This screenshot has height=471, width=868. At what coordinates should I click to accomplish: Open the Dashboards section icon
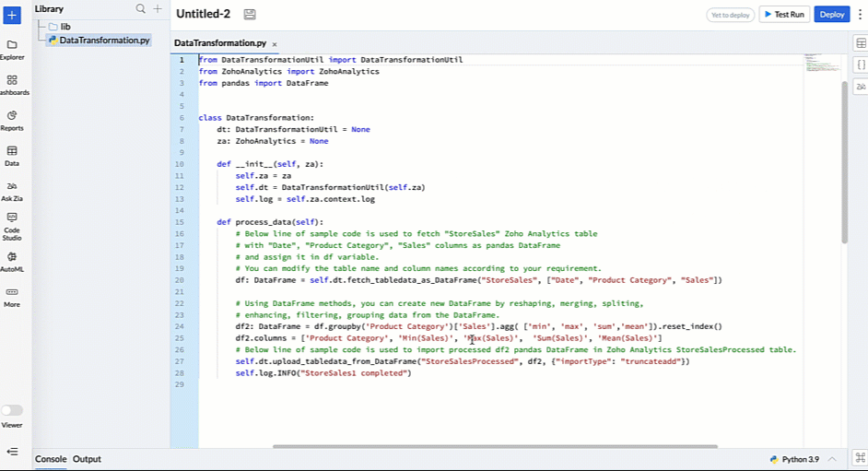12,84
